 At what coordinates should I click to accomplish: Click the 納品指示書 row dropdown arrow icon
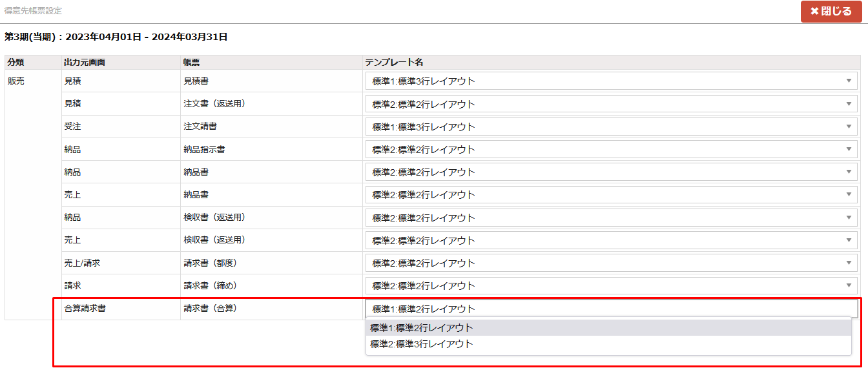tap(849, 149)
